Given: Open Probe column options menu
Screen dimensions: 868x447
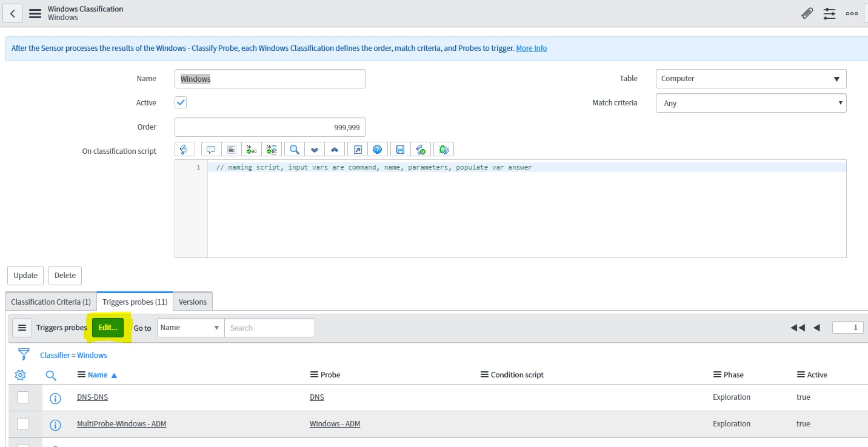Looking at the screenshot, I should pyautogui.click(x=314, y=375).
